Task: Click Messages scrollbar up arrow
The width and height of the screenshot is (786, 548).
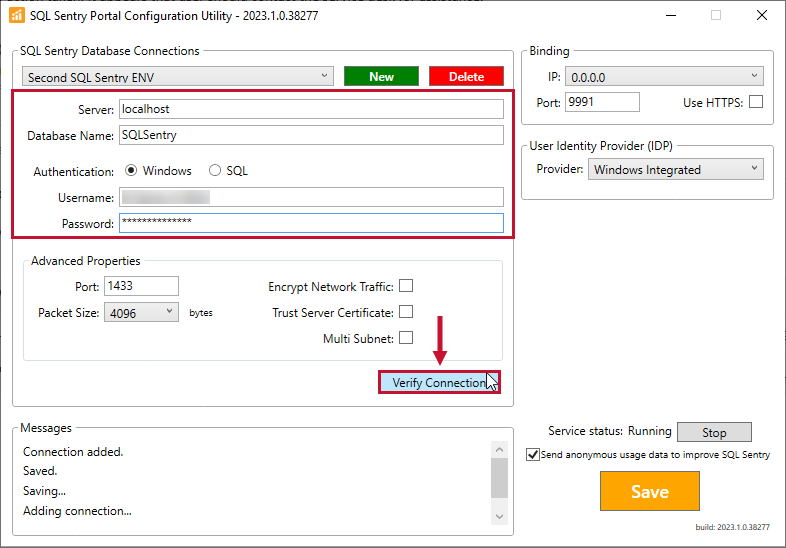Action: point(499,449)
